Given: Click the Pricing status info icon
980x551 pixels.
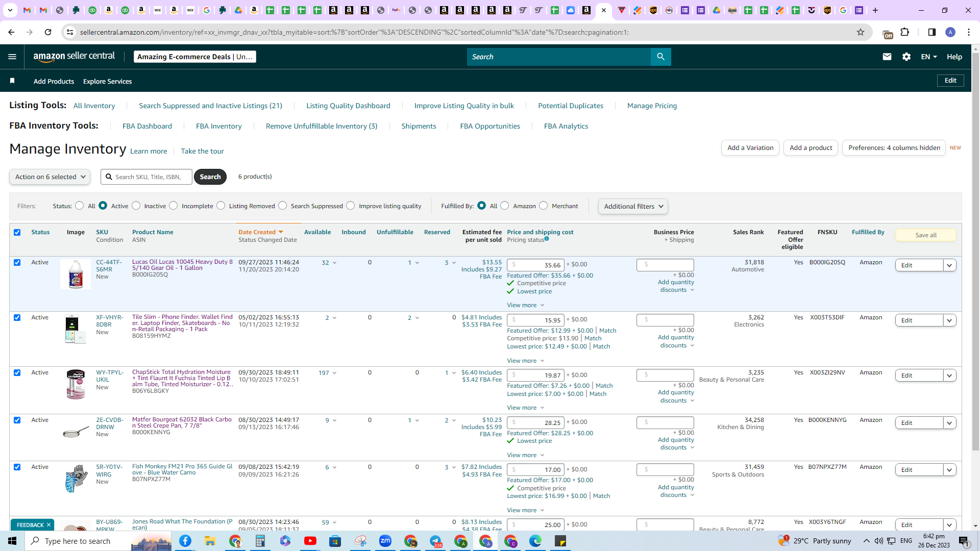Looking at the screenshot, I should 547,239.
